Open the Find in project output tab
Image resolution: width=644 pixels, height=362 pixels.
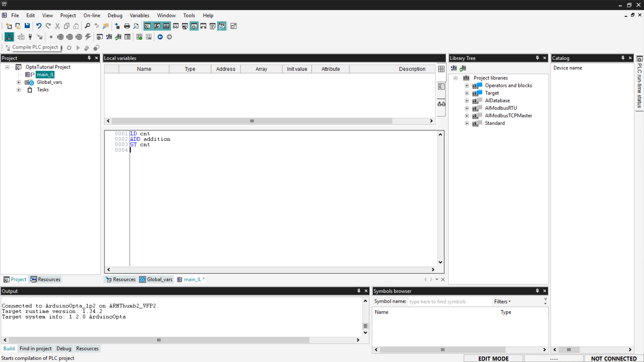(x=36, y=349)
